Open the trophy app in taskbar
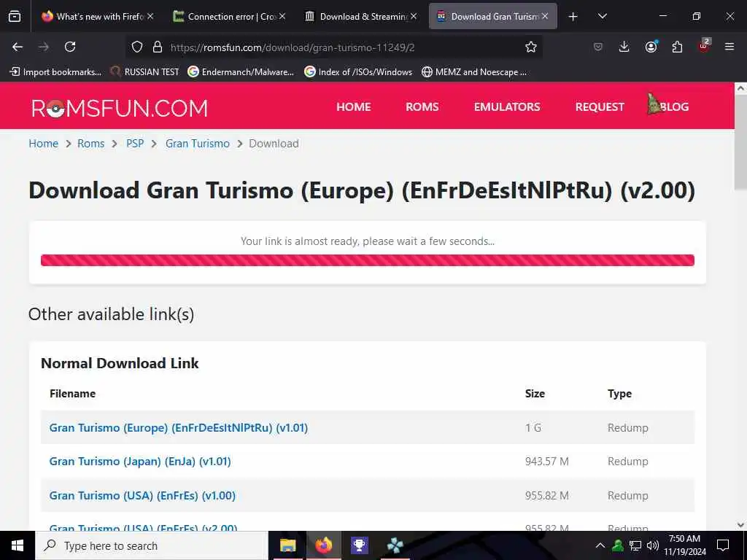This screenshot has height=560, width=747. (359, 545)
